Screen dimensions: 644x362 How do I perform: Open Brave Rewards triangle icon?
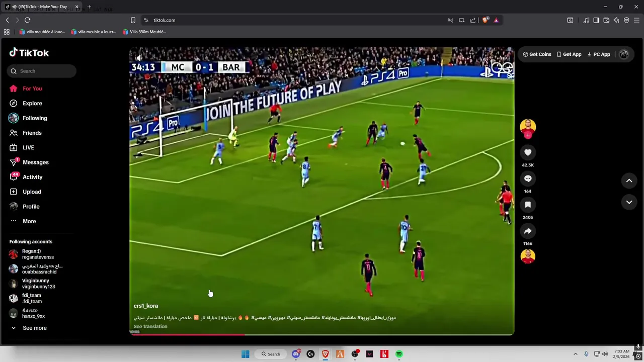[496, 20]
